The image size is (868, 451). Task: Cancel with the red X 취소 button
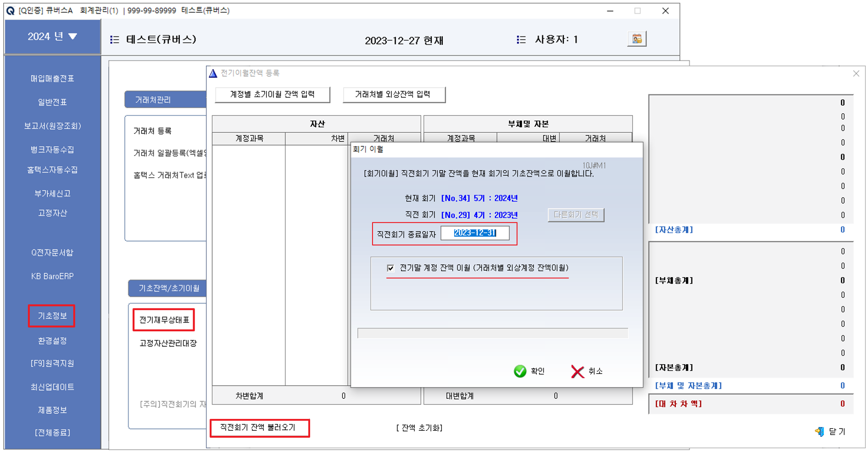pyautogui.click(x=587, y=371)
